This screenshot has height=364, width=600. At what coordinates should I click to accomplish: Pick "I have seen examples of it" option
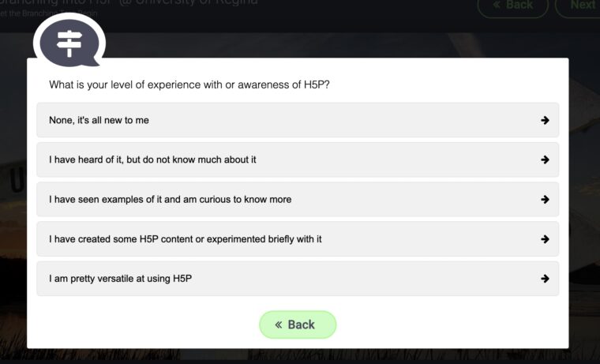170,199
